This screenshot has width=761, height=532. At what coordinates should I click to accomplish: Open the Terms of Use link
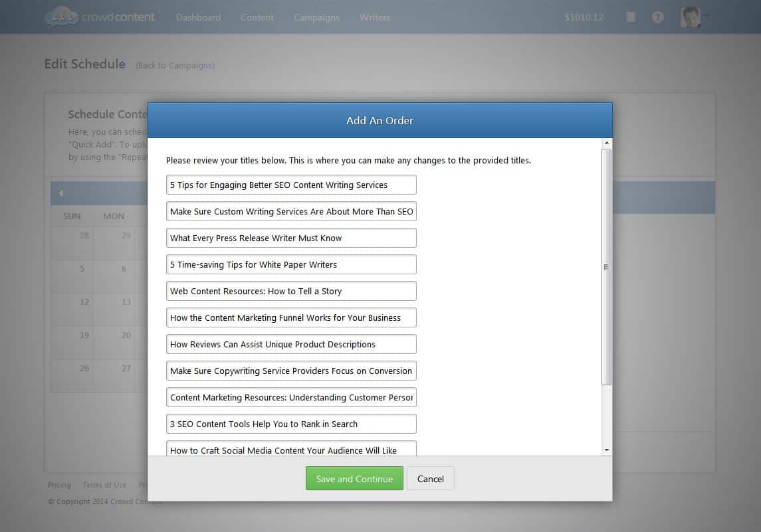[x=104, y=485]
